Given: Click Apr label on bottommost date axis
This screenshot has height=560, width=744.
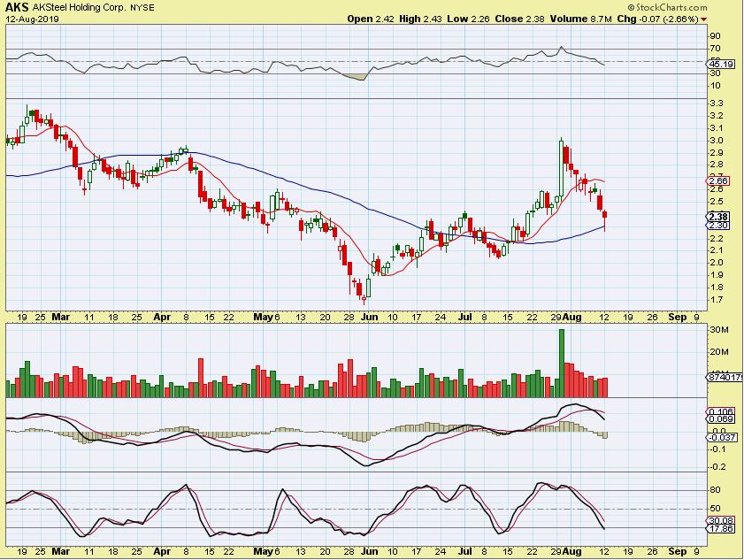Looking at the screenshot, I should 162,551.
